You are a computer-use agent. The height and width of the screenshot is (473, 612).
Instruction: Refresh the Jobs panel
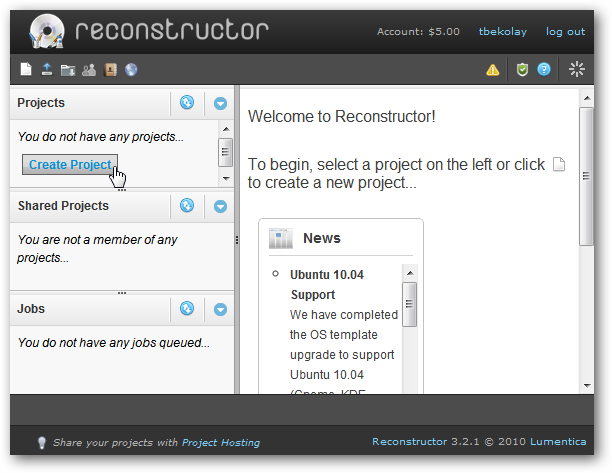tap(187, 308)
